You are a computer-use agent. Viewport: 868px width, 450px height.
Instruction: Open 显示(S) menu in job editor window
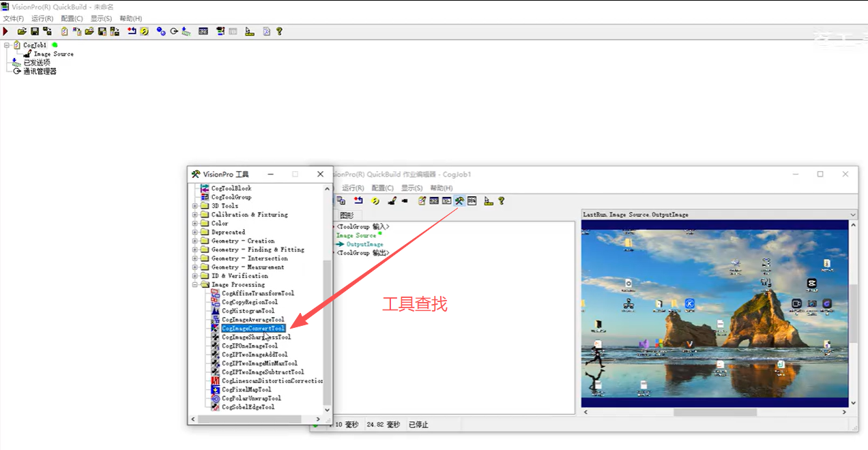click(412, 188)
